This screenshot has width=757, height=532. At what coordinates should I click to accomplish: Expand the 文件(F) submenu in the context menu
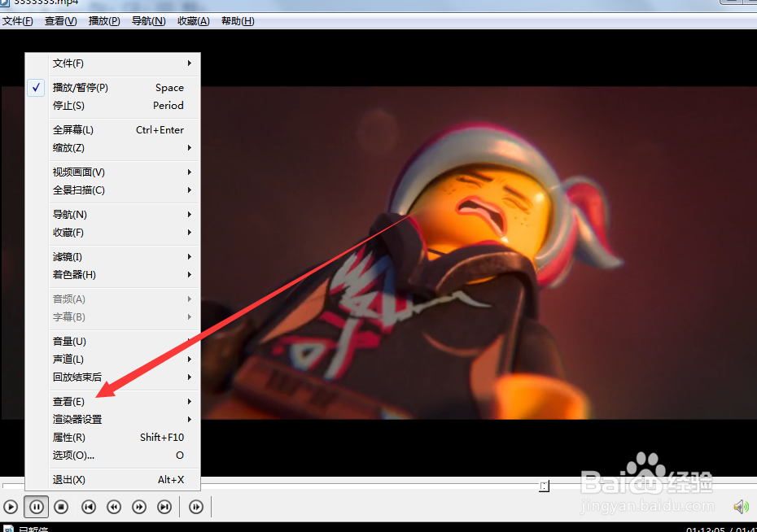point(113,63)
